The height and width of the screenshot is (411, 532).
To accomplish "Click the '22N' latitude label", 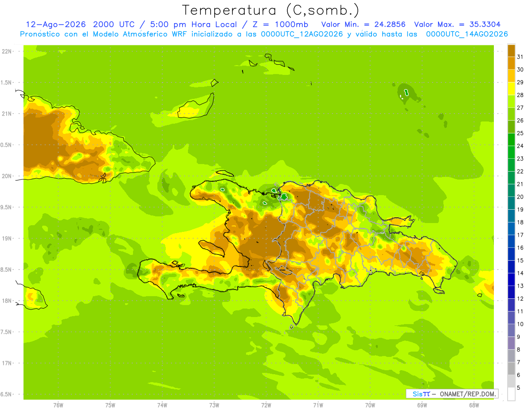I will pyautogui.click(x=7, y=51).
